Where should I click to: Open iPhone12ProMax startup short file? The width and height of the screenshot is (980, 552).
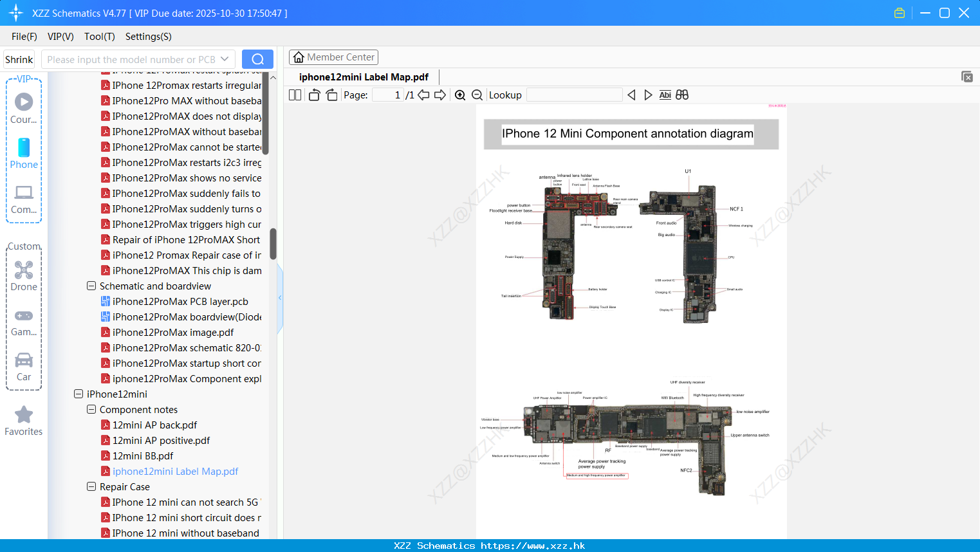coord(181,363)
